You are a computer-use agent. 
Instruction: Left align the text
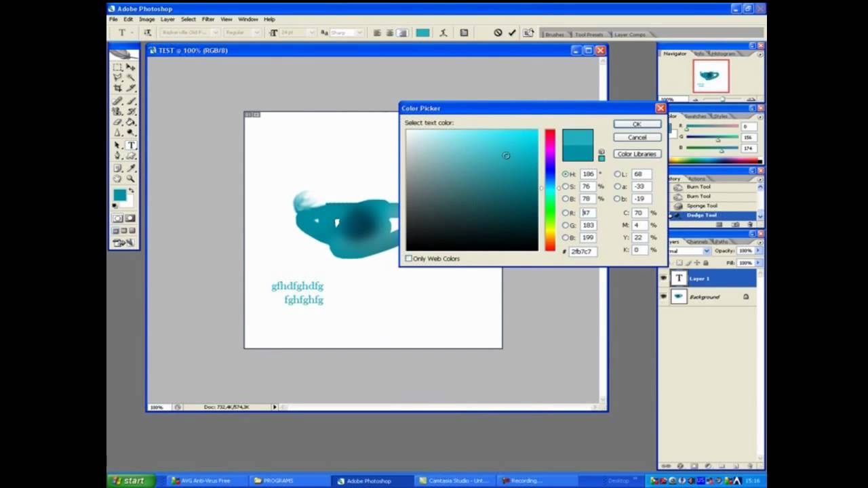pos(377,33)
